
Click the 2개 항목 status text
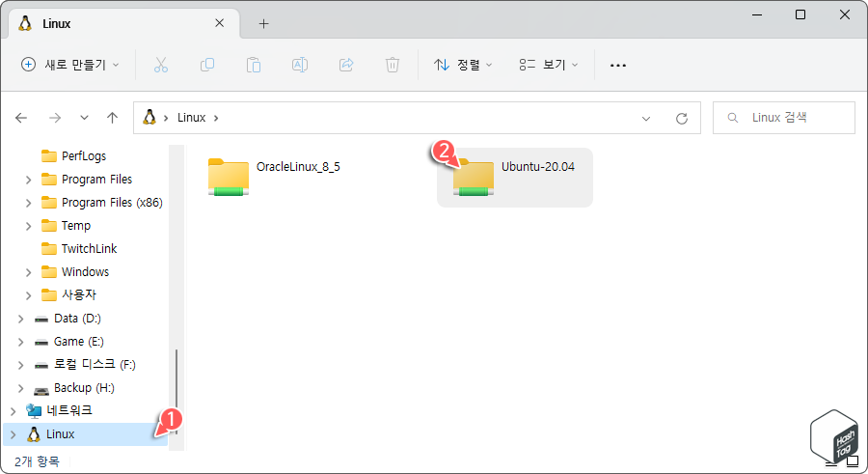pyautogui.click(x=37, y=461)
